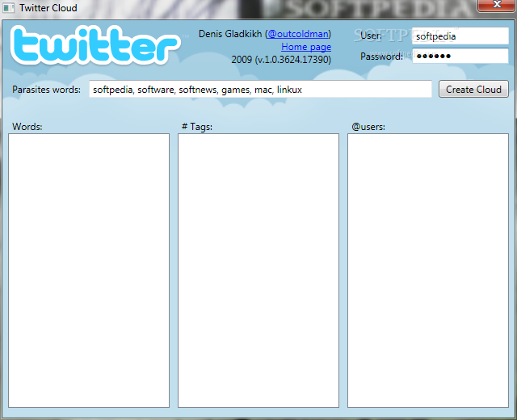517x420 pixels.
Task: Click the 'Password:' label
Action: (381, 57)
